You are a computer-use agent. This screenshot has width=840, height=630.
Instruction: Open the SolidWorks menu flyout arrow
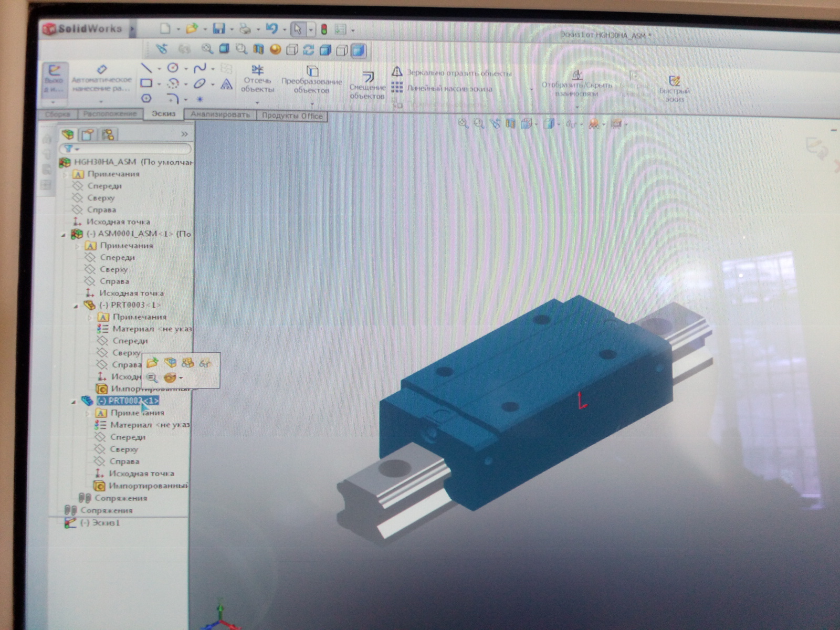point(132,29)
